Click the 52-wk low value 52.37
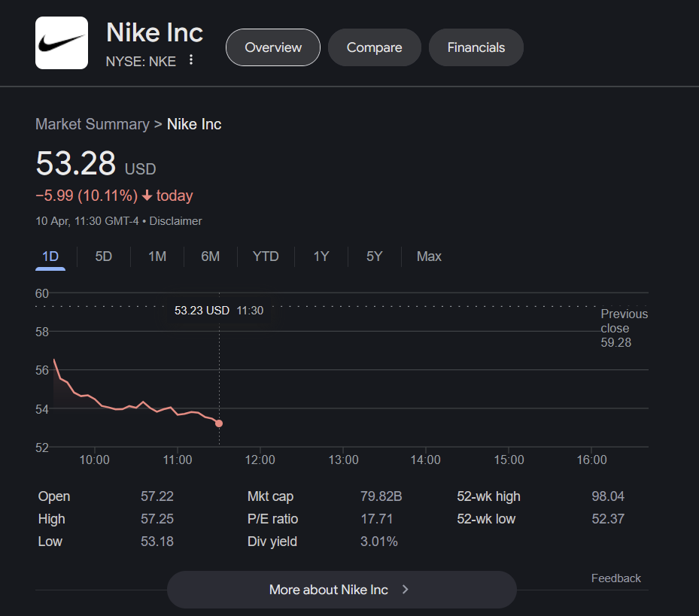The image size is (699, 616). click(x=608, y=519)
